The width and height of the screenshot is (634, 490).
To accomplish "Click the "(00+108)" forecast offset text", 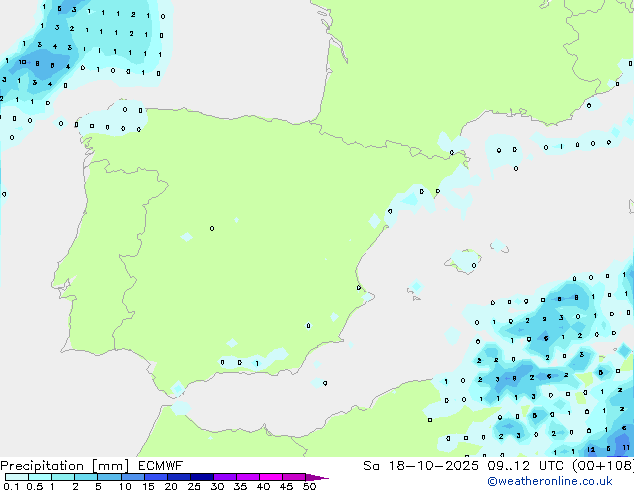I will click(603, 466).
